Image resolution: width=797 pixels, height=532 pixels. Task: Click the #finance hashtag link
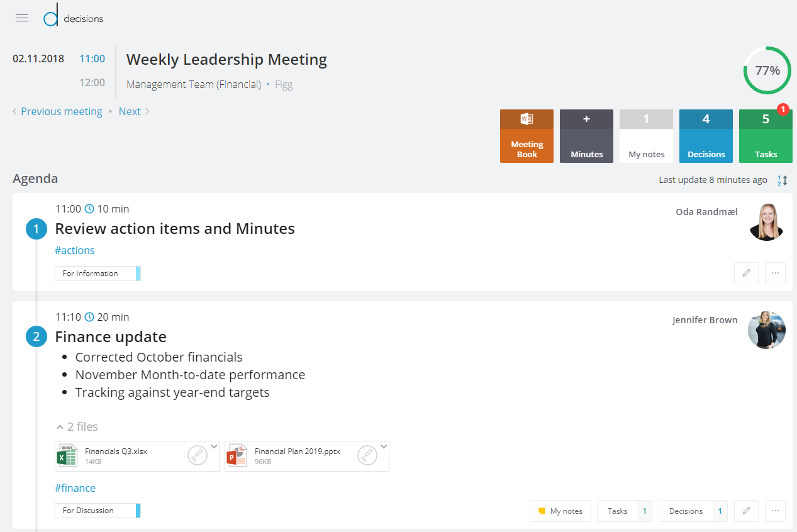point(75,488)
